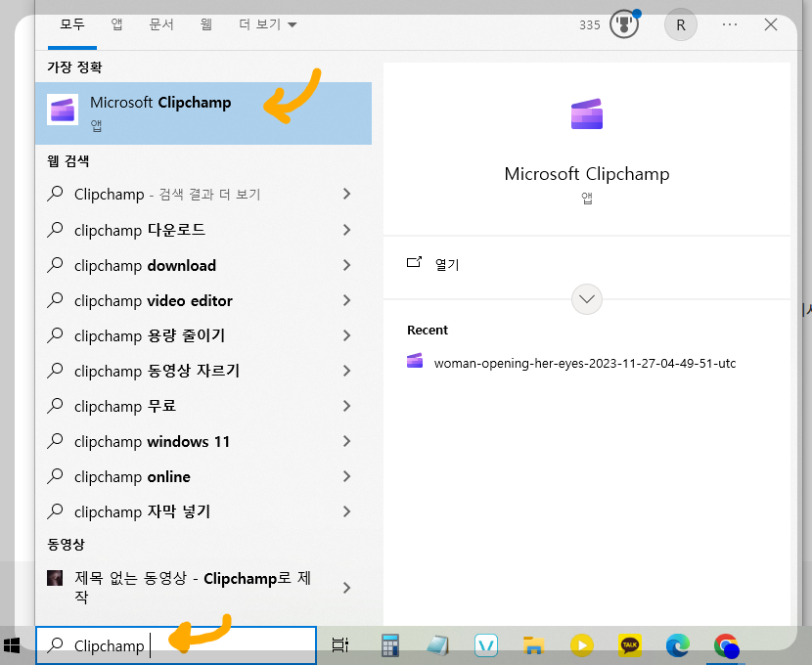
Task: Open Microsoft Clipchamp best match result
Action: [203, 112]
